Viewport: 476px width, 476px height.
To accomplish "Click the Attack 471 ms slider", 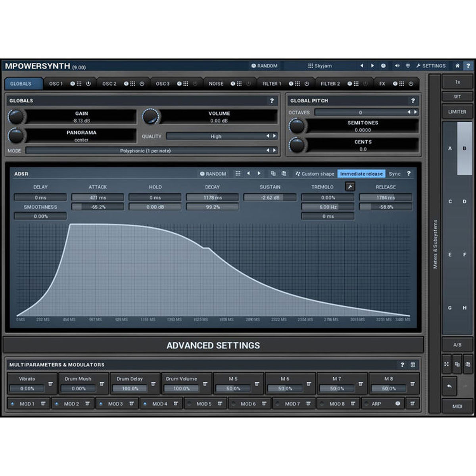I will pos(98,198).
